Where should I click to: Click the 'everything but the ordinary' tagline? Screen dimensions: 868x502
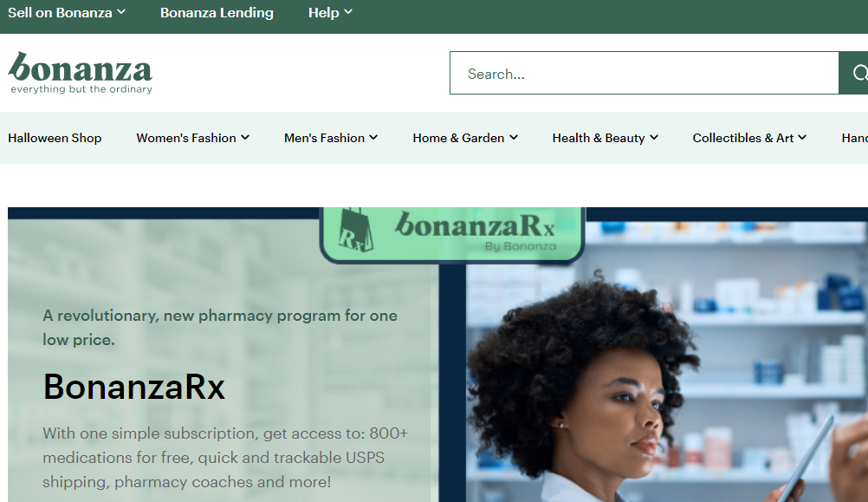pyautogui.click(x=81, y=89)
